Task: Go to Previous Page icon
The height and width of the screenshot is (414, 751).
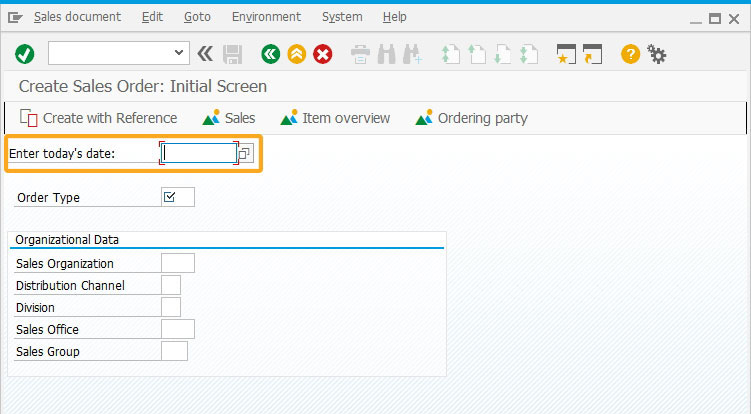Action: tap(477, 54)
